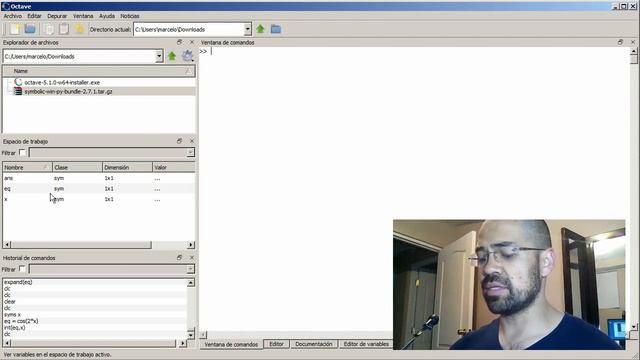The width and height of the screenshot is (640, 360).
Task: Click symbolic bundle archive file icon
Action: click(x=18, y=91)
